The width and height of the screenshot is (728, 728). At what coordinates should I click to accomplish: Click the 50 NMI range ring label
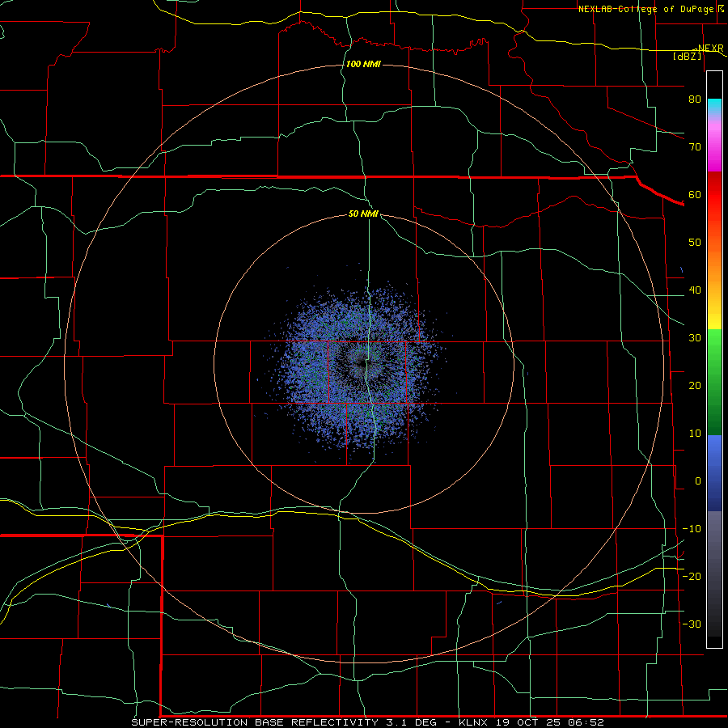(363, 214)
